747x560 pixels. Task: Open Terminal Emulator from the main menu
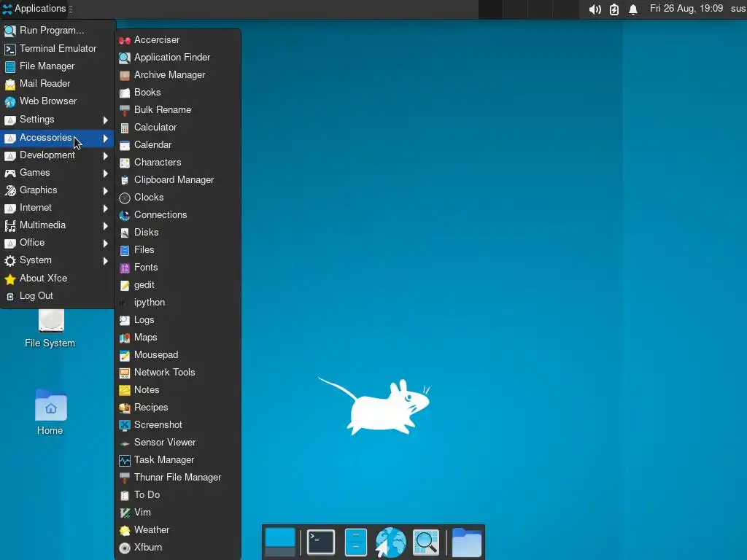pyautogui.click(x=57, y=49)
